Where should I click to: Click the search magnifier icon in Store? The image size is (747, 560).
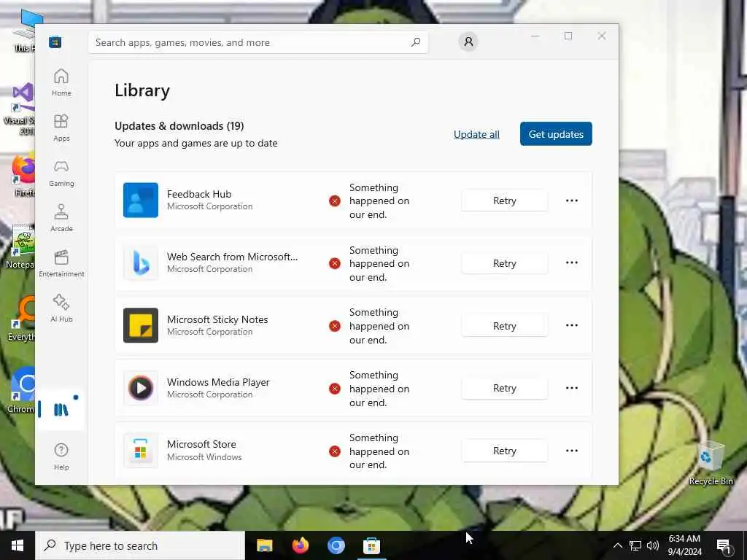tap(415, 42)
